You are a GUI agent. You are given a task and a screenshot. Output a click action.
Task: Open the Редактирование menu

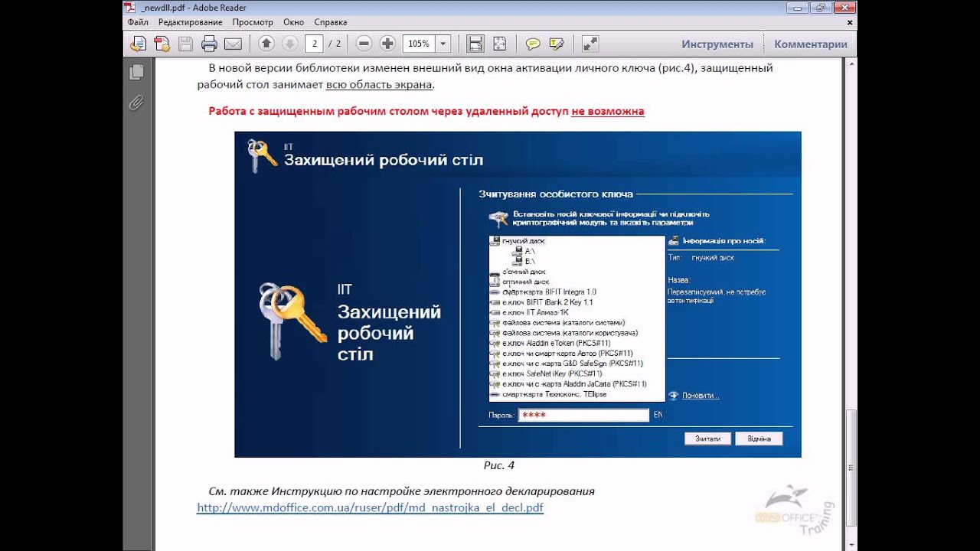pyautogui.click(x=190, y=22)
